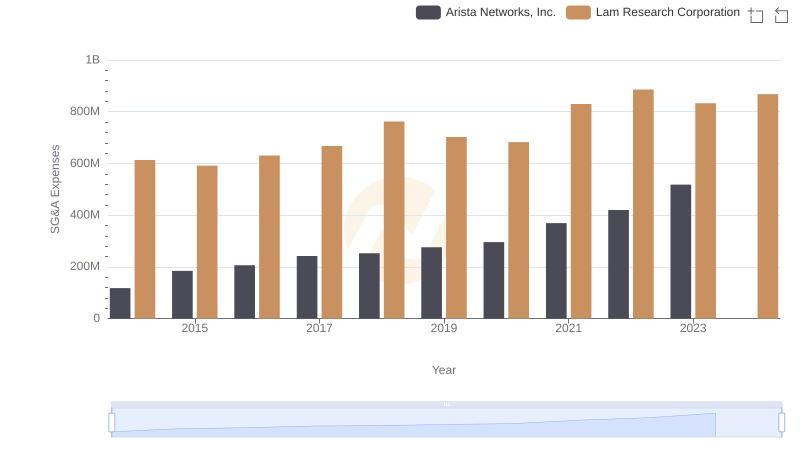Viewport: 800px width, 461px height.
Task: Click the 2021 x-axis label
Action: tap(568, 328)
